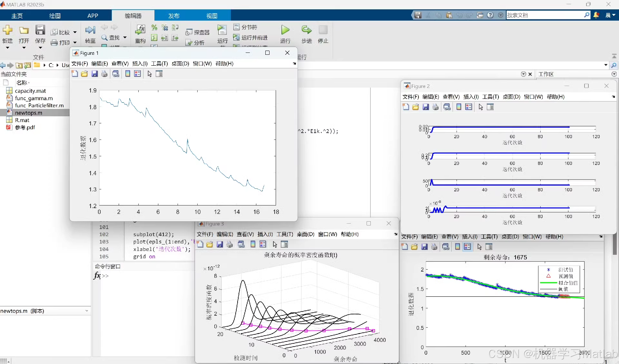Viewport: 619px width, 364px height.
Task: Expand the New (新建) dropdown arrow
Action: pos(7,48)
